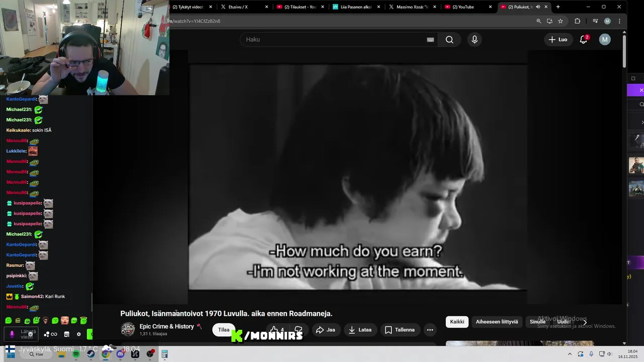Open chat settings gear
The height and width of the screenshot is (362, 644).
[78, 334]
